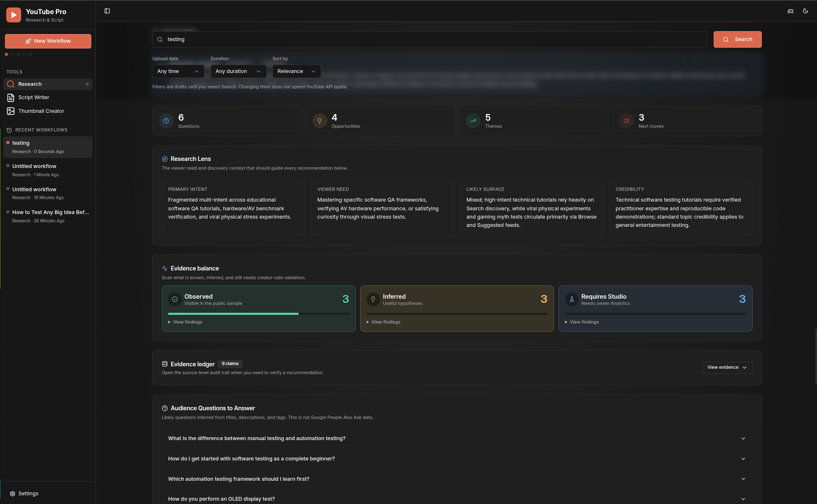The height and width of the screenshot is (504, 817).
Task: Click the Inferred progress bar
Action: click(x=457, y=314)
